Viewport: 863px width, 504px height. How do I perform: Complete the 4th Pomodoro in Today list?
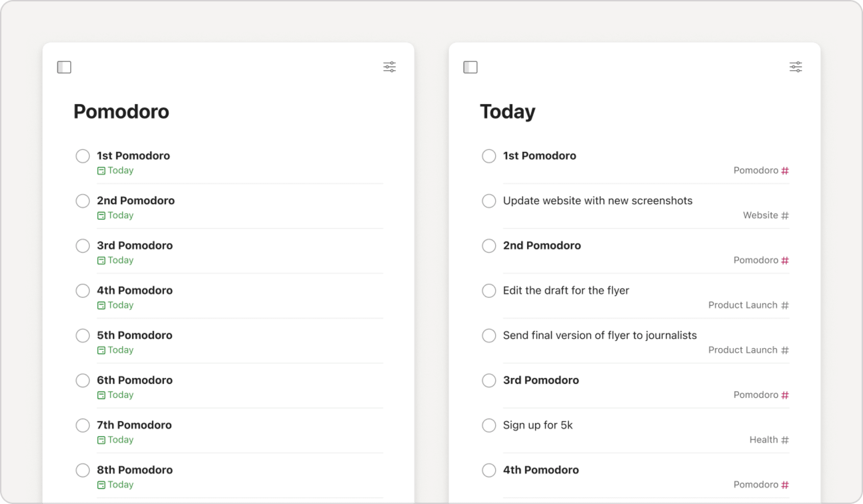pyautogui.click(x=489, y=470)
